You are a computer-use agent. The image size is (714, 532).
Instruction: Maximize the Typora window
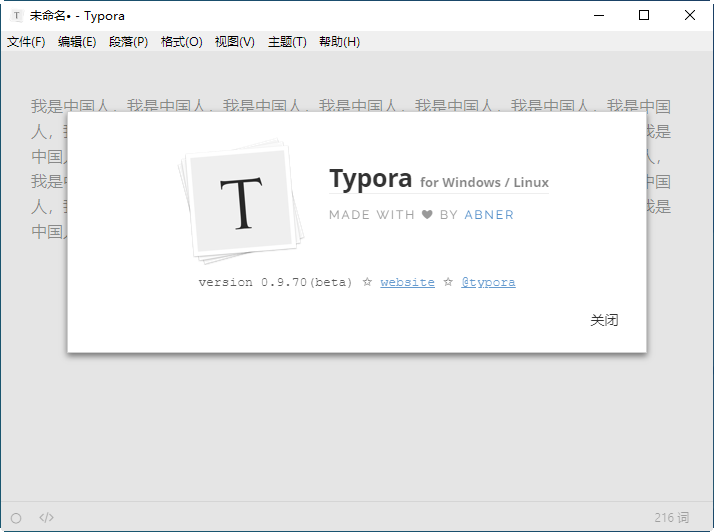point(644,15)
